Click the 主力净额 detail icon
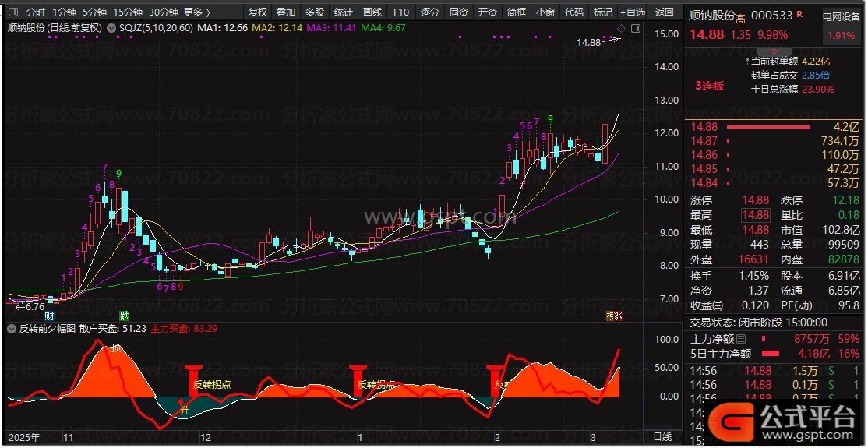The image size is (868, 448). [741, 340]
